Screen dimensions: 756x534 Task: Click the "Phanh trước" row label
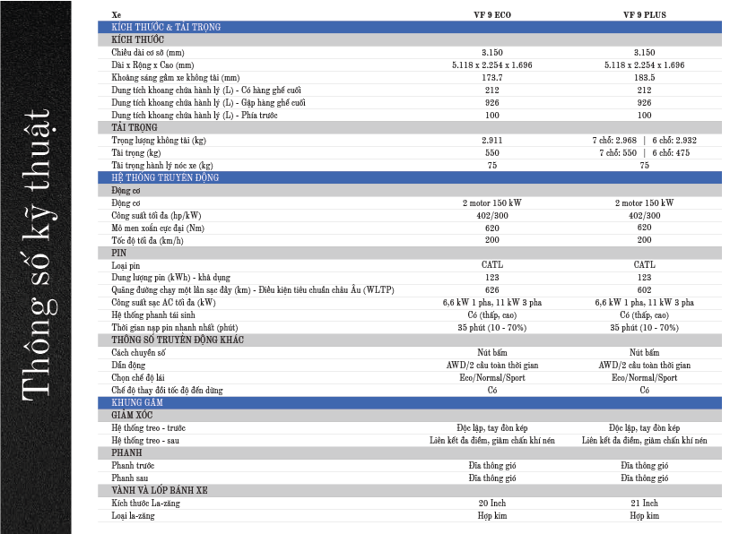point(129,466)
